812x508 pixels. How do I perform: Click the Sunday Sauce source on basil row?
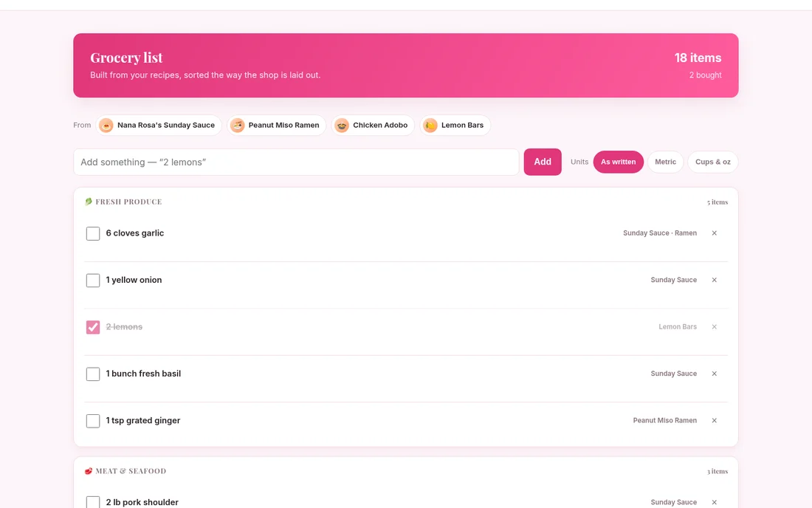click(x=674, y=374)
